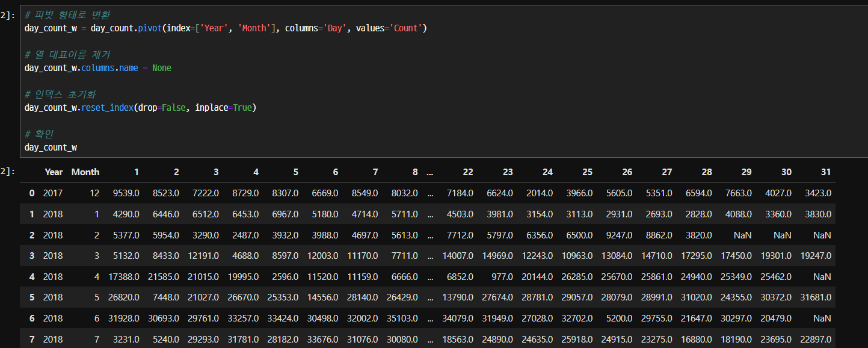Click cell value 19247.0 in row 3
Image resolution: width=868 pixels, height=348 pixels.
click(x=815, y=256)
